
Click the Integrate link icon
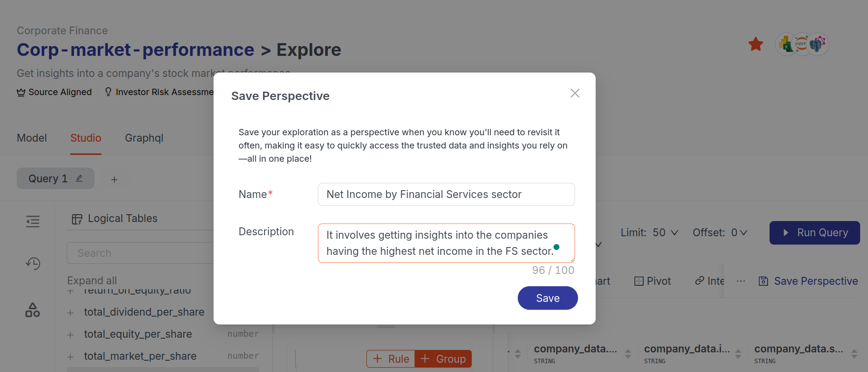click(699, 281)
